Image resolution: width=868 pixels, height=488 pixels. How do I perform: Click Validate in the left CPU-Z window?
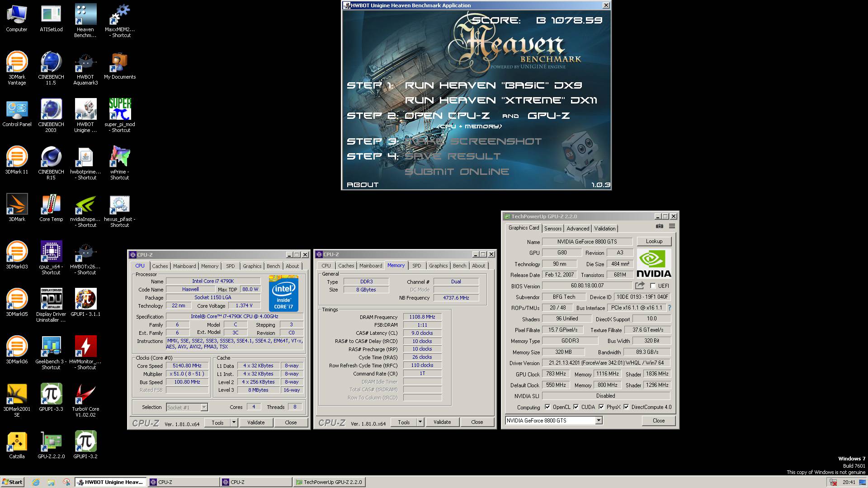click(256, 422)
